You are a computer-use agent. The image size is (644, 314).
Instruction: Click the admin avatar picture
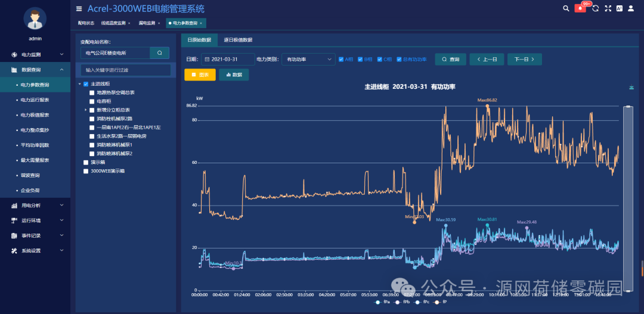coord(35,19)
